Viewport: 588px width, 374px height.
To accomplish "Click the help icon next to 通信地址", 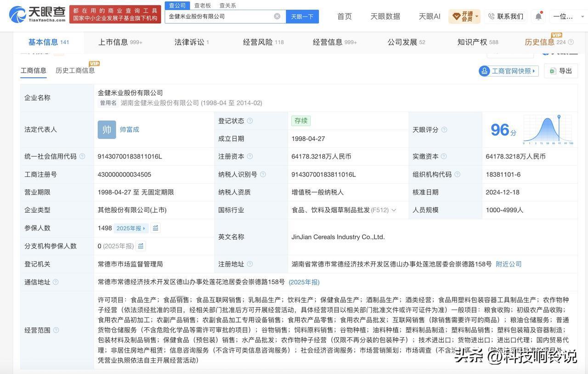I will tap(56, 282).
